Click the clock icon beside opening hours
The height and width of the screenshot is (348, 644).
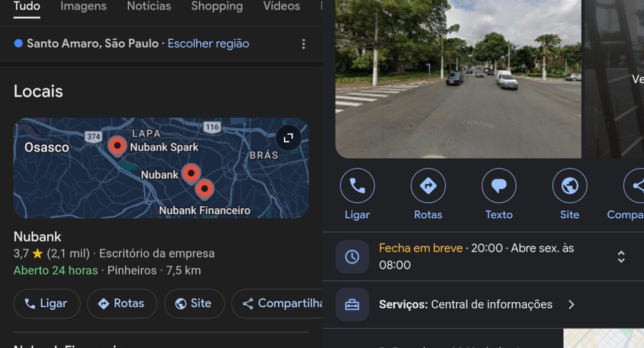pyautogui.click(x=352, y=257)
